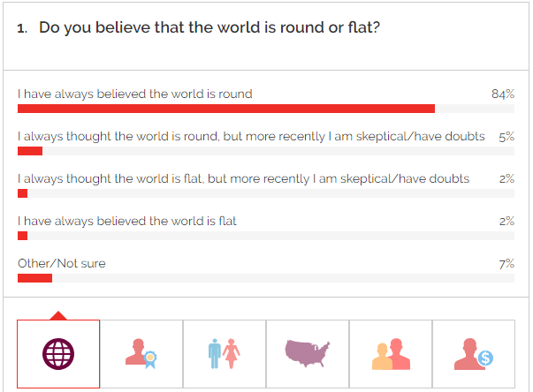Click the red 84% result bar
This screenshot has height=392, width=533.
point(226,109)
